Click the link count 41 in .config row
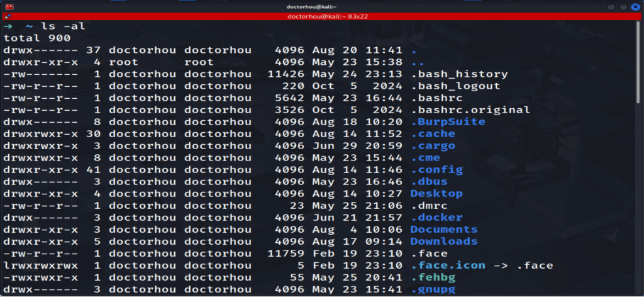The width and height of the screenshot is (644, 297). 94,170
